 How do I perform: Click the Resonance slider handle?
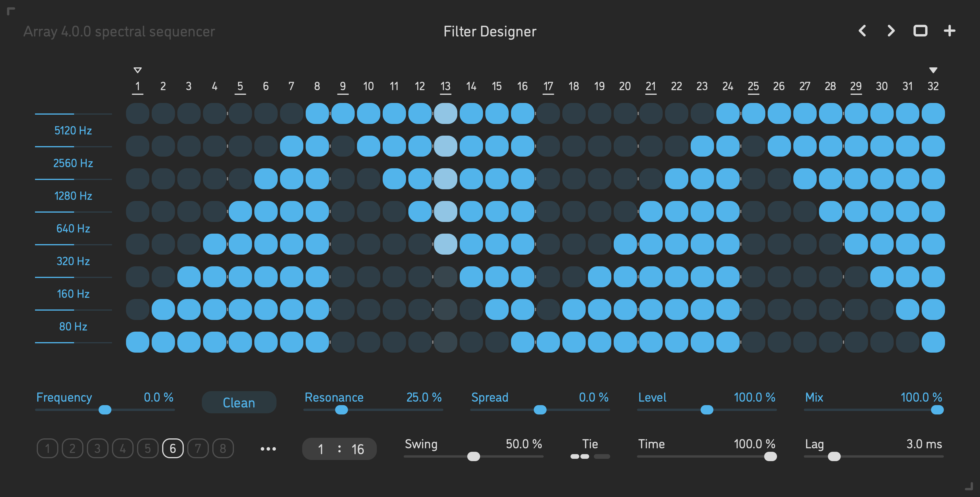[x=341, y=410]
